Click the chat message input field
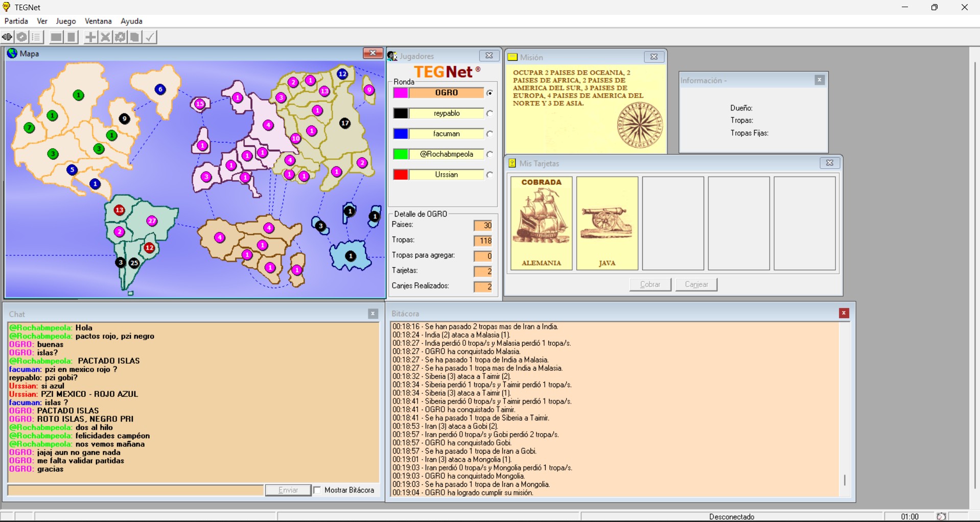This screenshot has width=980, height=522. (x=135, y=490)
